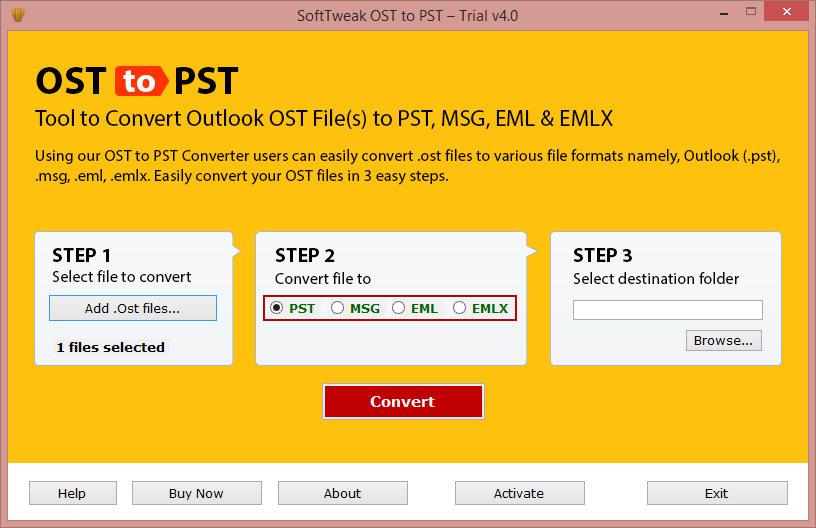816x528 pixels.
Task: Open the Help button
Action: [x=72, y=493]
